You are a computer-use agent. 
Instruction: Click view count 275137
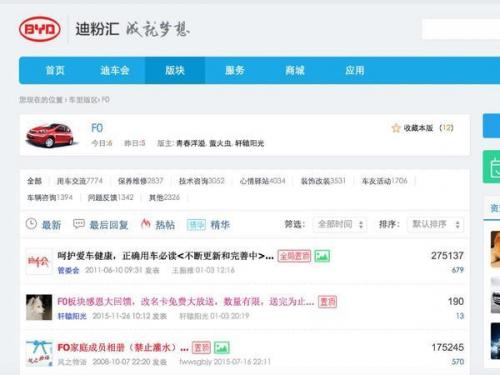447,256
